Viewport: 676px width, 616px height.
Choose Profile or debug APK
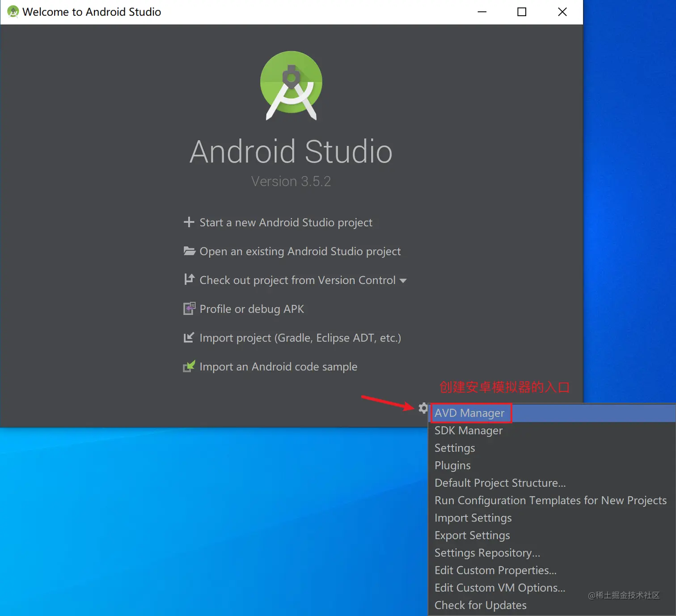[252, 309]
